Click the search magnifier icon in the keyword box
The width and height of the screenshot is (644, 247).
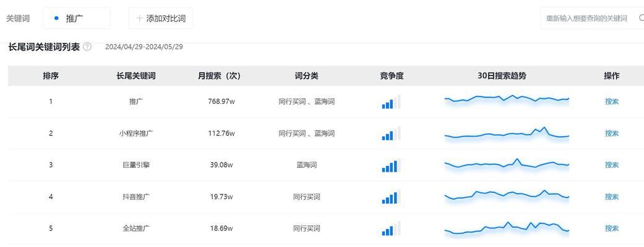(642, 18)
